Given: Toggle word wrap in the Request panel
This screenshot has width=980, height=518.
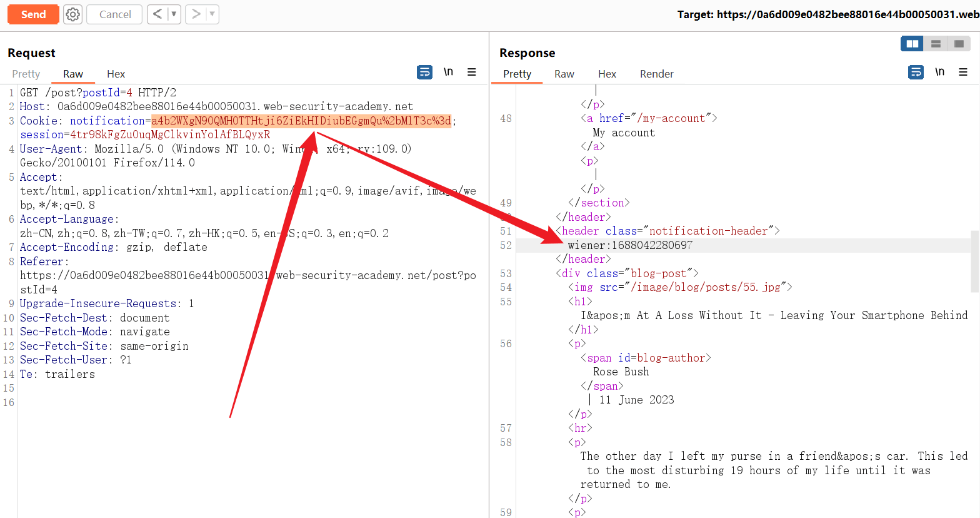Looking at the screenshot, I should tap(424, 73).
